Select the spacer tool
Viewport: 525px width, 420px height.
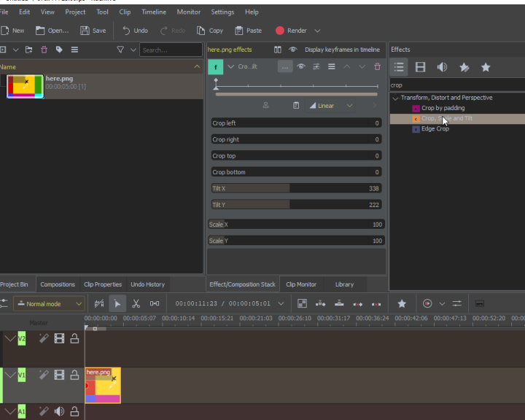point(155,304)
